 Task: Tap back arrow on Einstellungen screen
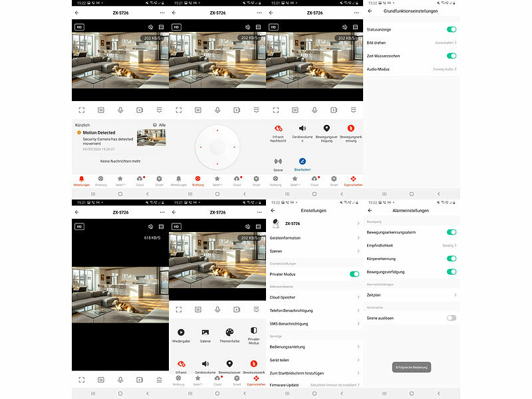point(273,210)
